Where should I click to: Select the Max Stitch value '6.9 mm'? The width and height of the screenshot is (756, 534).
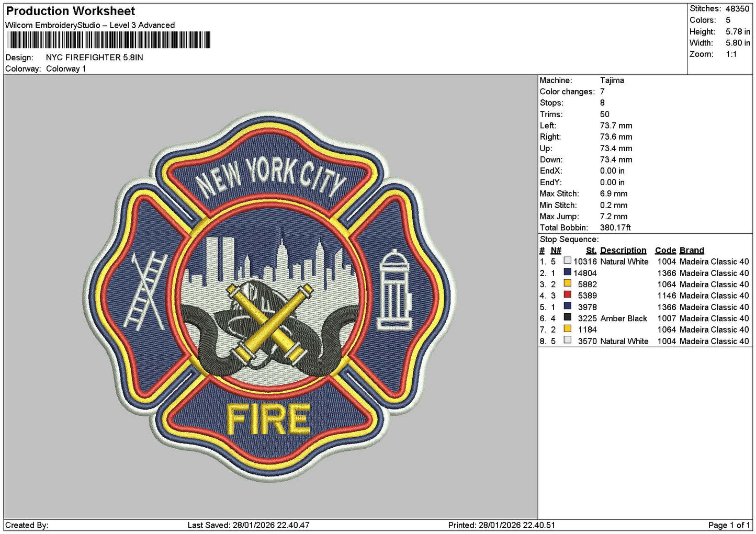[x=614, y=194]
